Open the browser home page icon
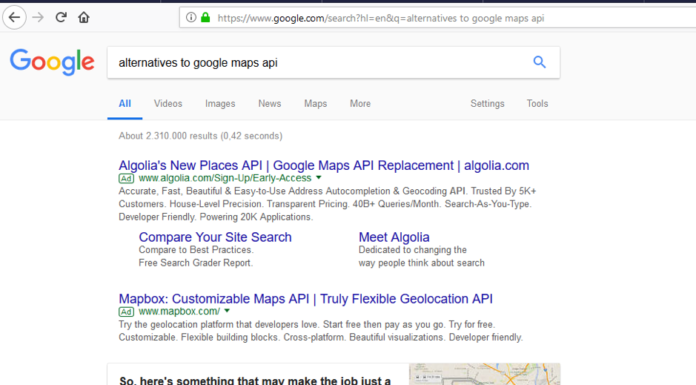The image size is (696, 385). tap(83, 17)
